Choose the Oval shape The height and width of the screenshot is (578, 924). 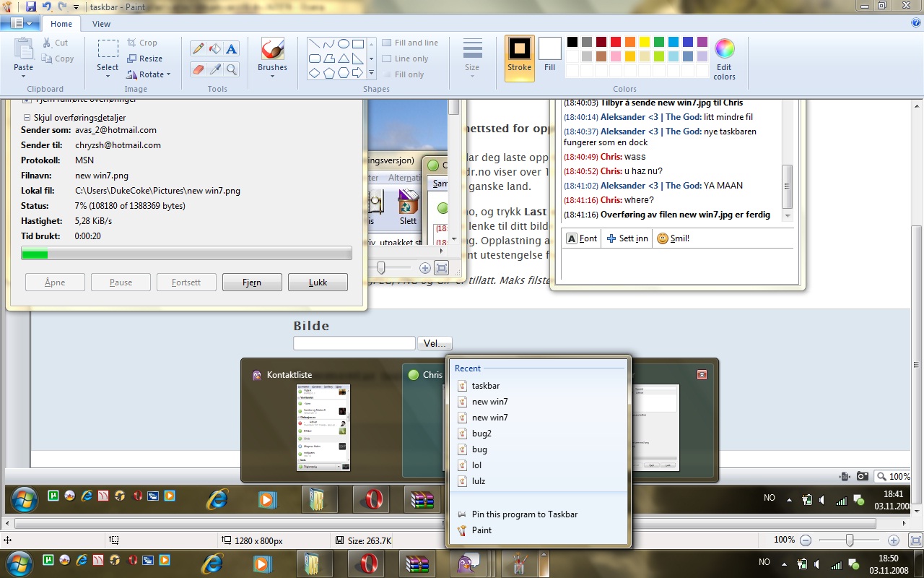(344, 43)
